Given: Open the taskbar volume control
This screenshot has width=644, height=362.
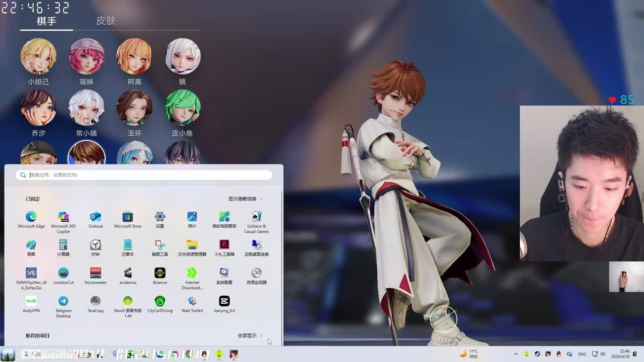Looking at the screenshot, I should pyautogui.click(x=602, y=354).
